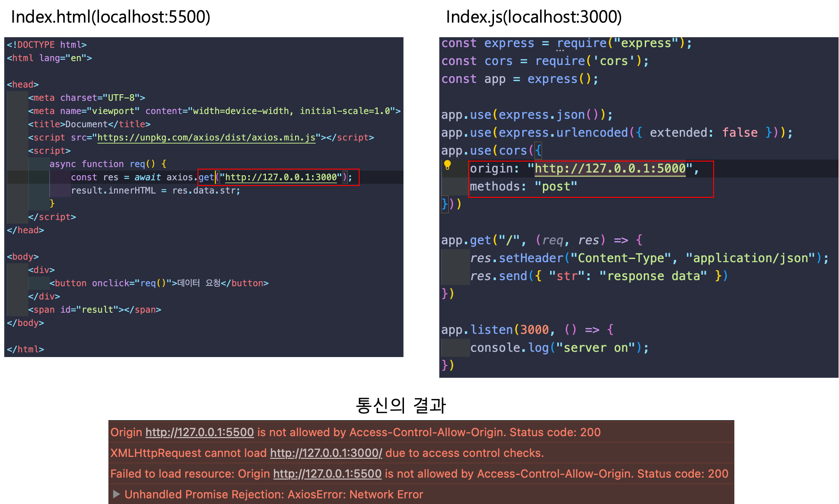Screen dimensions: 839x504
Task: Click the cors origin URL http://127.0.0.1:5000
Action: tap(610, 169)
